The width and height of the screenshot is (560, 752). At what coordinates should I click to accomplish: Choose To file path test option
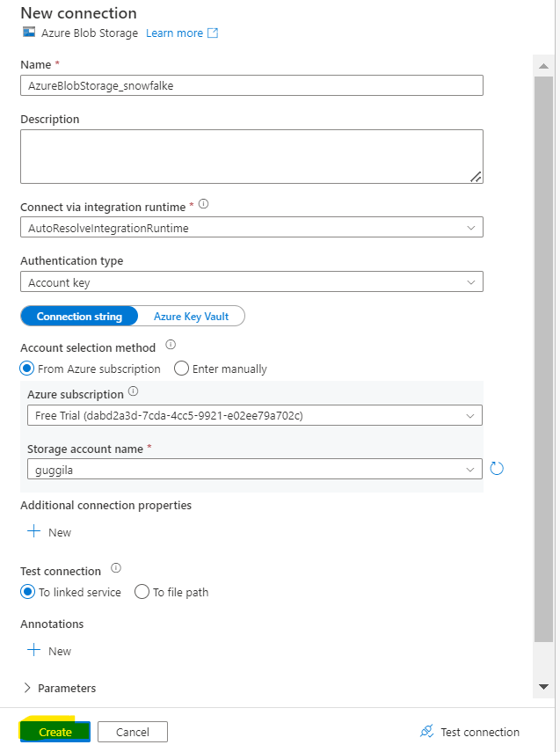[x=142, y=592]
